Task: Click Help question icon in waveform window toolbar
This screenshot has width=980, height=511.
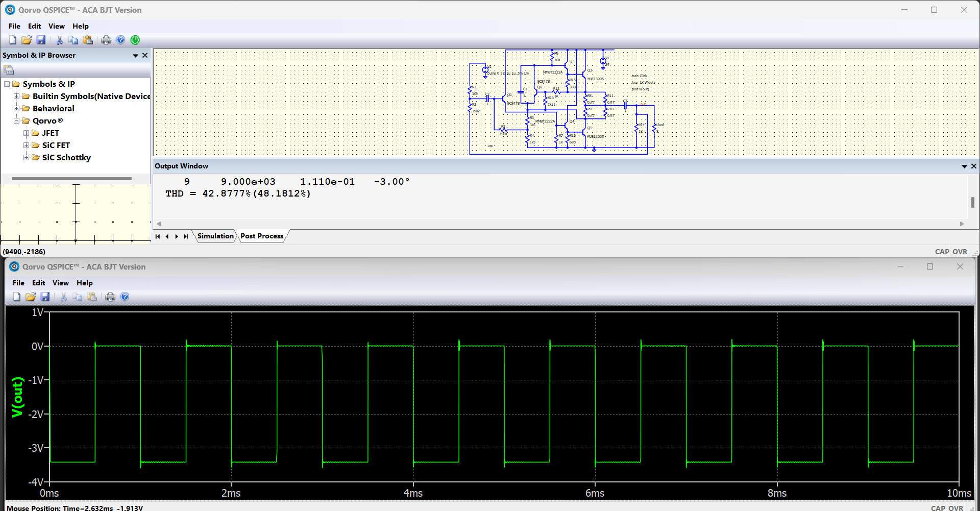Action: [125, 297]
